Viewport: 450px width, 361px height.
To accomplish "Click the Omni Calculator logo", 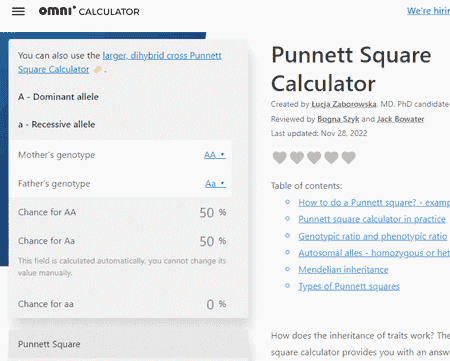I will [89, 11].
